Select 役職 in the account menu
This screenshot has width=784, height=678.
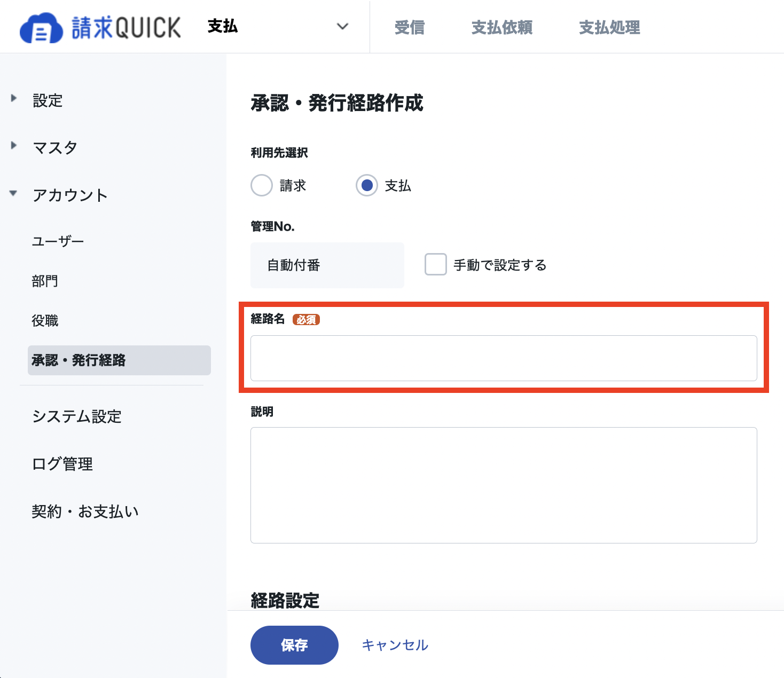point(45,320)
